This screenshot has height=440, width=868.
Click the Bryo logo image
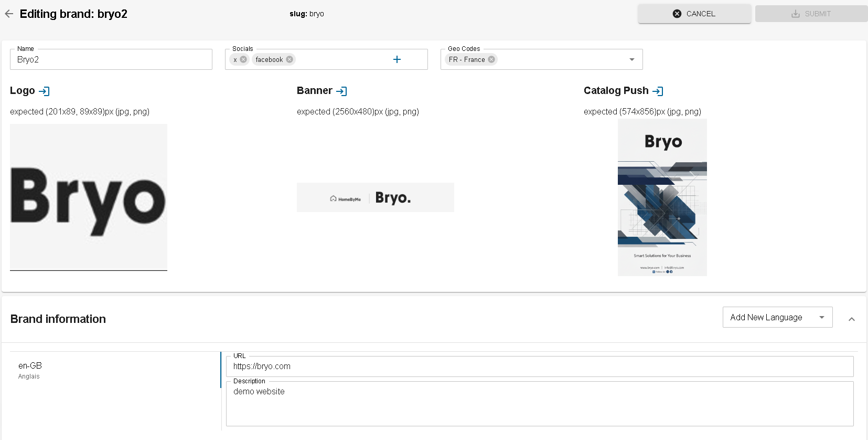[89, 197]
